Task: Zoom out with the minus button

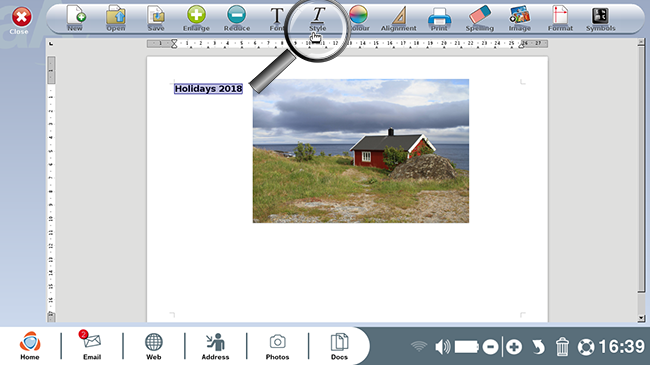Action: [x=490, y=347]
